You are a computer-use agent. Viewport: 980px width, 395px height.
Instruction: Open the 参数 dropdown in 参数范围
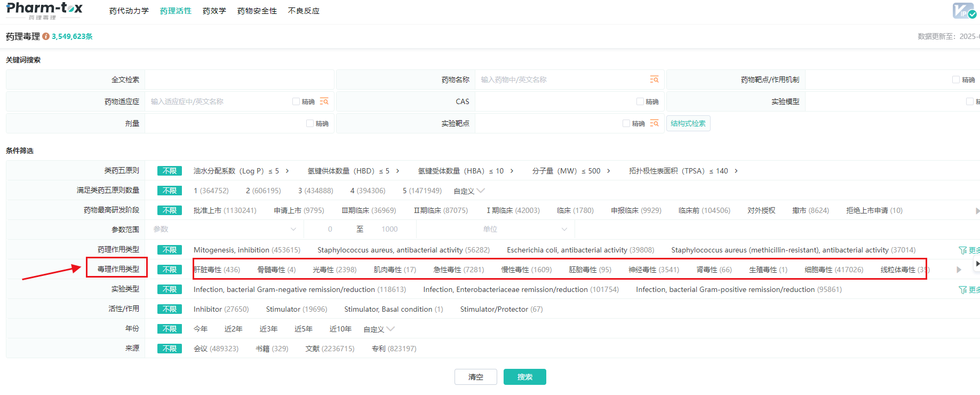click(224, 229)
